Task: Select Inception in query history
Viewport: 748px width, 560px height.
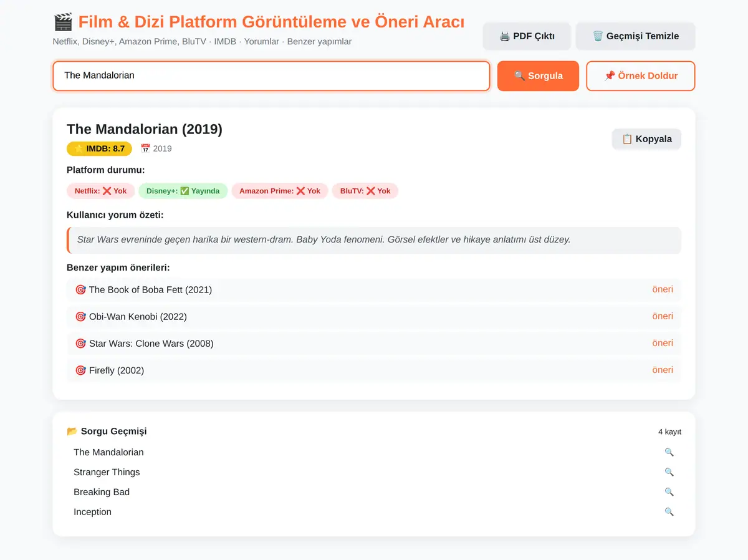Action: [x=92, y=512]
